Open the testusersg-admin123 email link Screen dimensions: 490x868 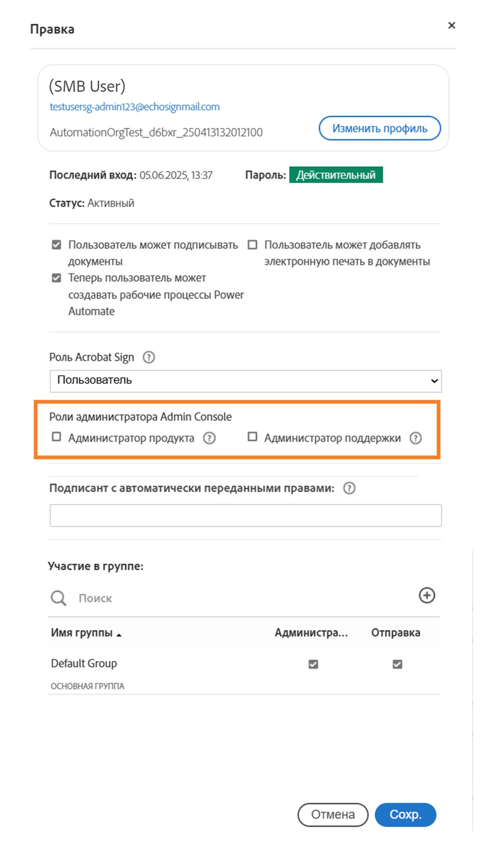(134, 107)
